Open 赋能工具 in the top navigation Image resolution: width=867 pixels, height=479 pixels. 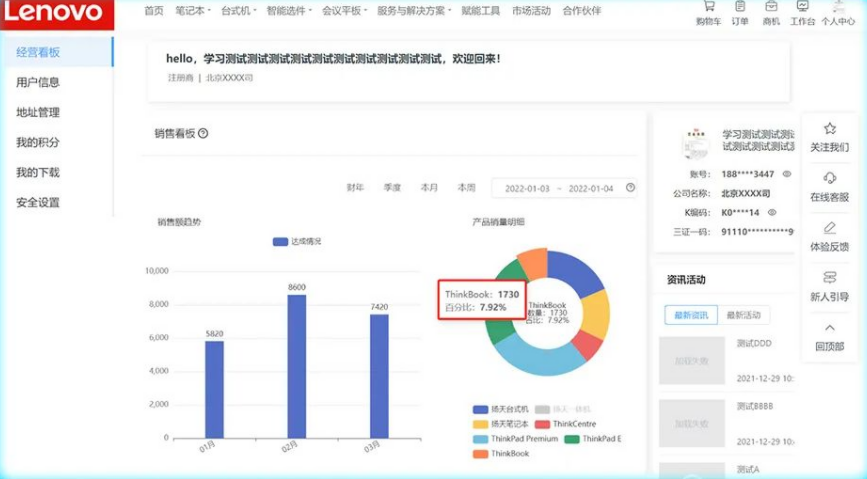click(x=480, y=11)
